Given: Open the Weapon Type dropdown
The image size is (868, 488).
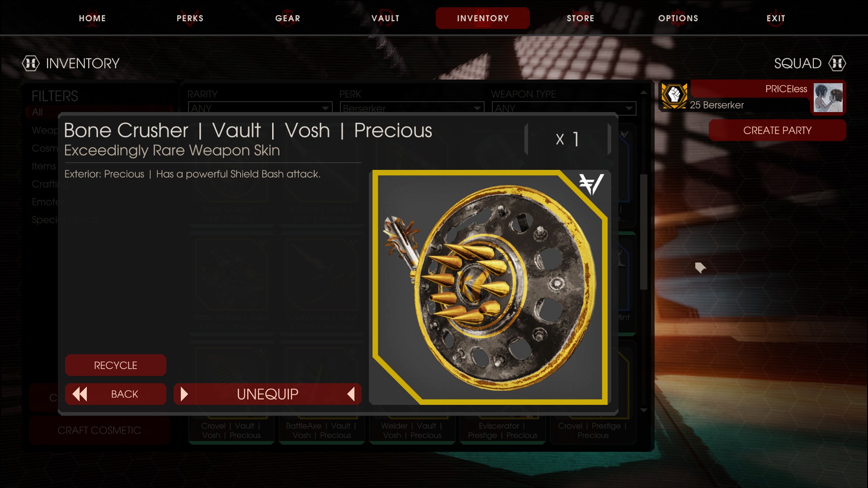Looking at the screenshot, I should click(x=564, y=108).
